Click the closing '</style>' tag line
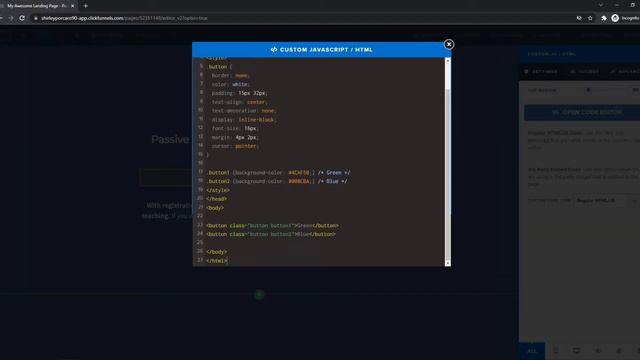The height and width of the screenshot is (360, 640). coord(218,190)
